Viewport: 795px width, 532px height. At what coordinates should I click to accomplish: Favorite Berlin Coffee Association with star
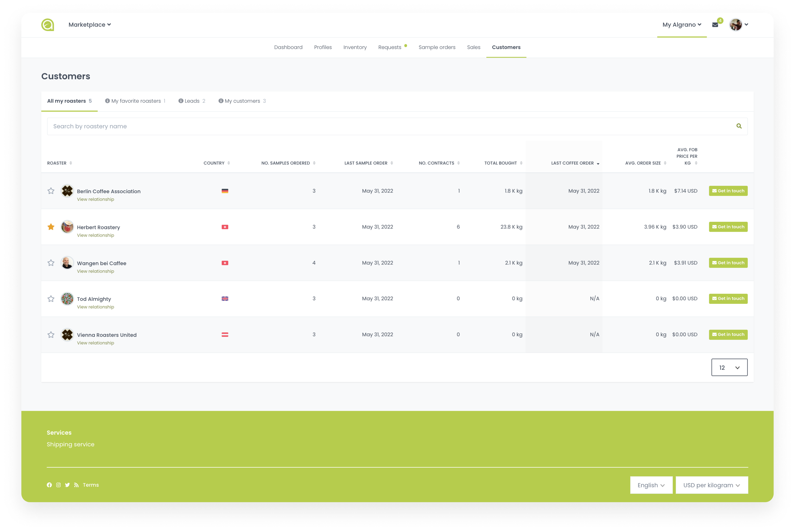[x=51, y=191]
